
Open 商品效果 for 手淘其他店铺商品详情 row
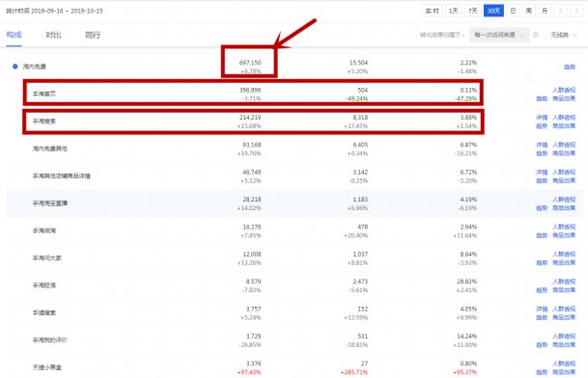click(x=564, y=180)
